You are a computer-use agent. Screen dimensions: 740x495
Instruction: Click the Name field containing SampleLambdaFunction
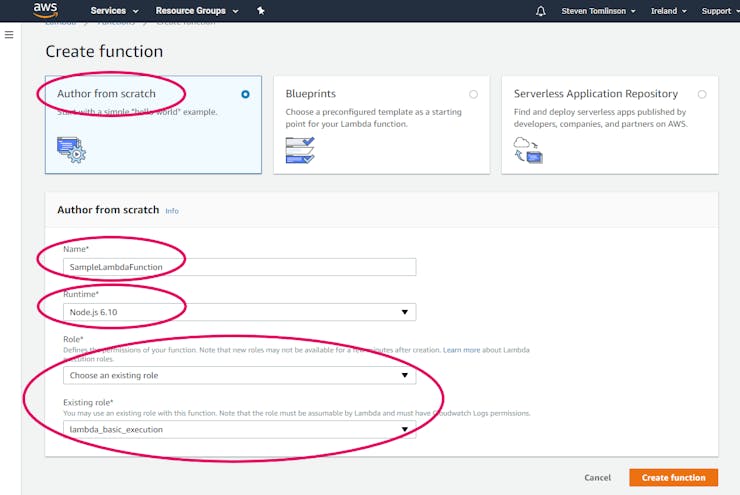click(x=240, y=267)
